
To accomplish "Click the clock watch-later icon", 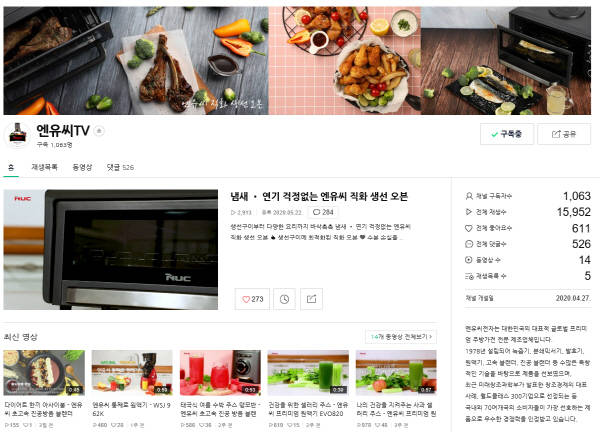I will click(284, 299).
